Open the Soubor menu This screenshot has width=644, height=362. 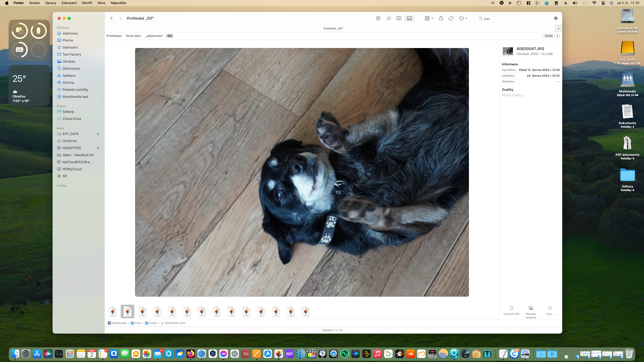pyautogui.click(x=34, y=3)
